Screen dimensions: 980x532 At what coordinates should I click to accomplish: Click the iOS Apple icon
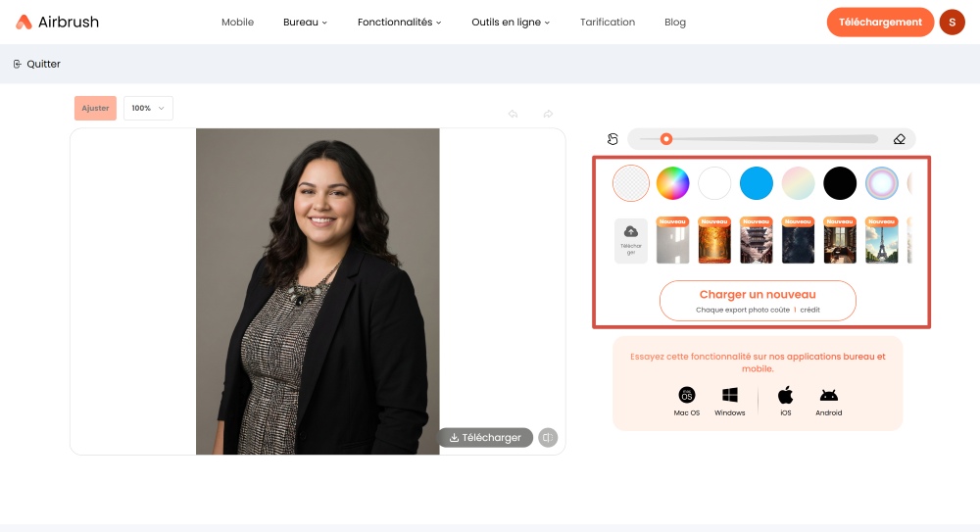[x=785, y=395]
